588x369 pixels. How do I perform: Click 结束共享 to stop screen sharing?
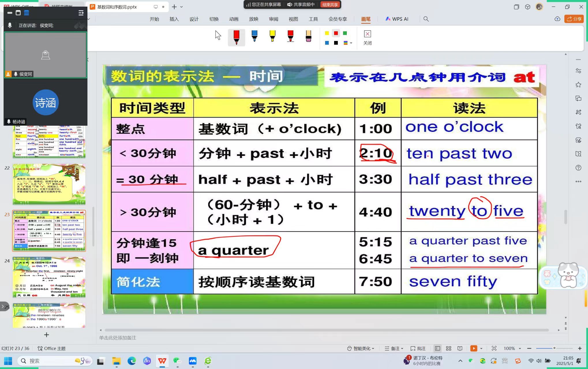(x=330, y=5)
